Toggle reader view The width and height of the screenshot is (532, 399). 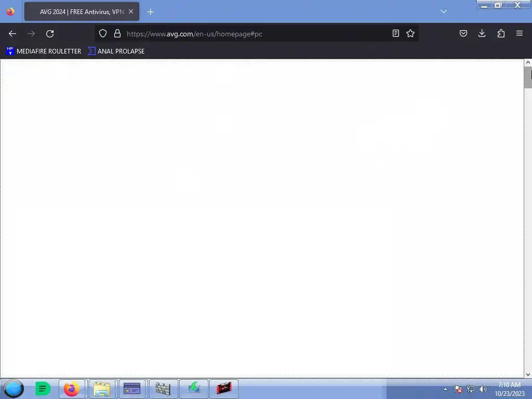click(395, 33)
